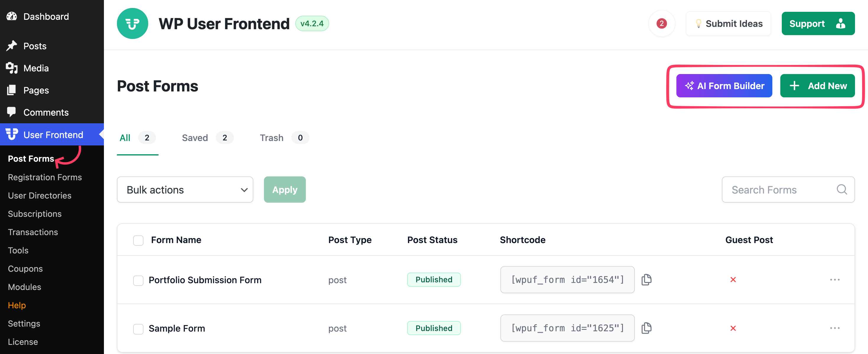Select all forms using header checkbox
This screenshot has height=354, width=868.
point(138,240)
